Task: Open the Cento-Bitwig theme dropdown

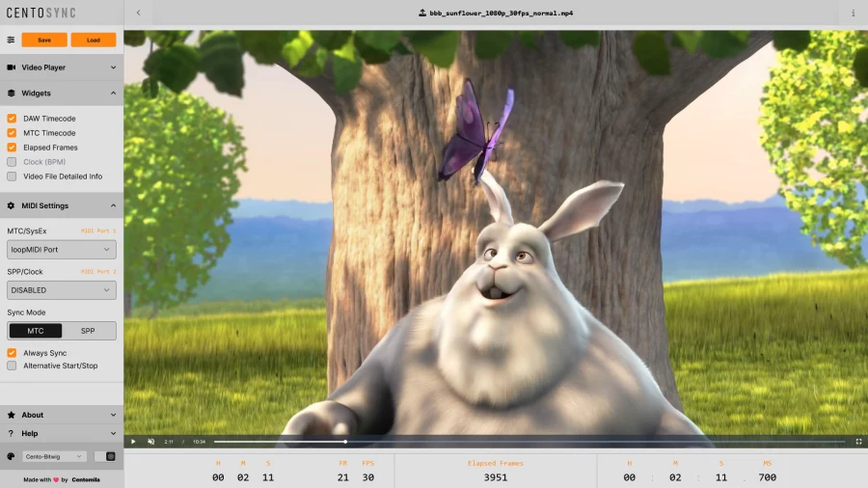Action: pos(54,456)
